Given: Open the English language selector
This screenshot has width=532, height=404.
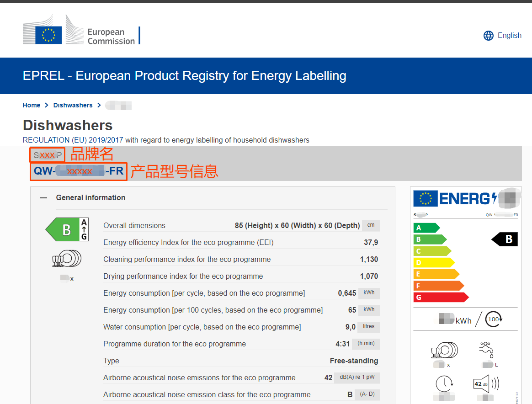Looking at the screenshot, I should pos(509,36).
